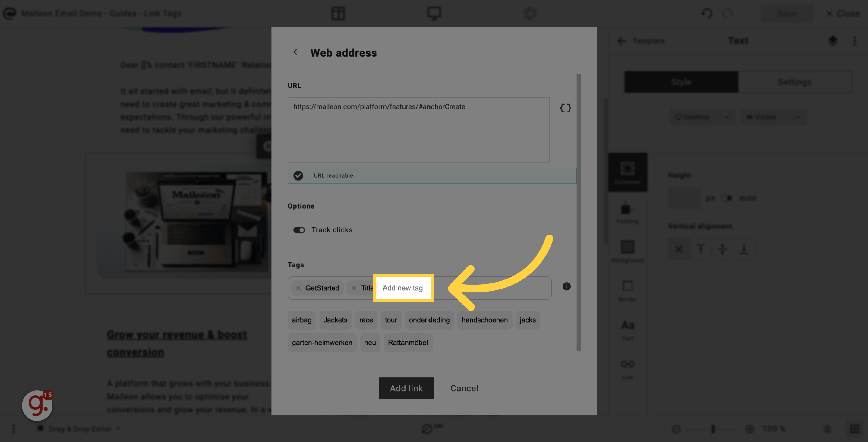Remove the Title tag with X button

click(353, 288)
